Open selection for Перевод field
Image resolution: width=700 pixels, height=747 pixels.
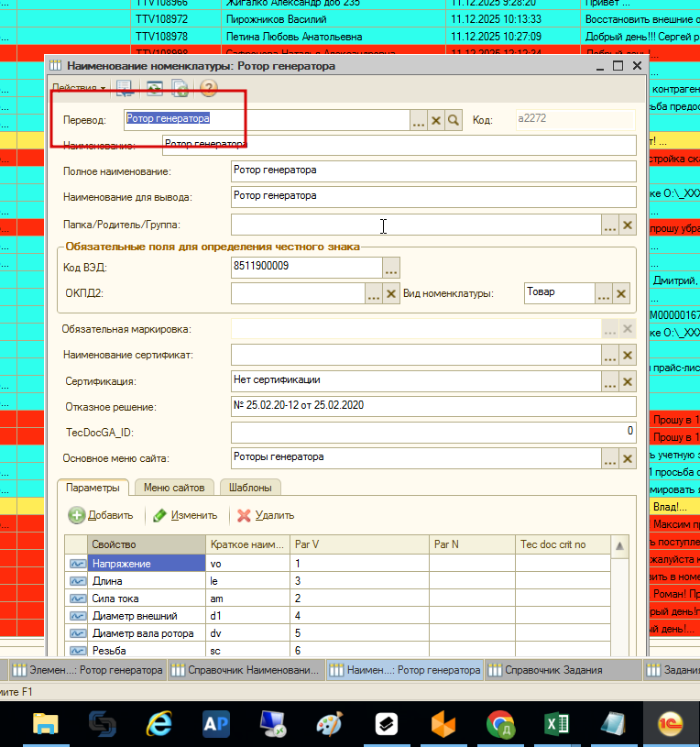[x=418, y=120]
